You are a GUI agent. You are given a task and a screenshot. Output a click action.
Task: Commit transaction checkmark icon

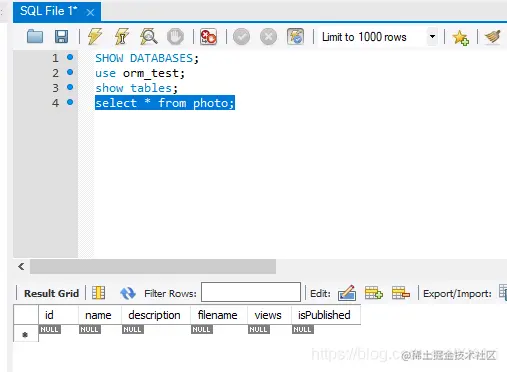[x=242, y=36]
